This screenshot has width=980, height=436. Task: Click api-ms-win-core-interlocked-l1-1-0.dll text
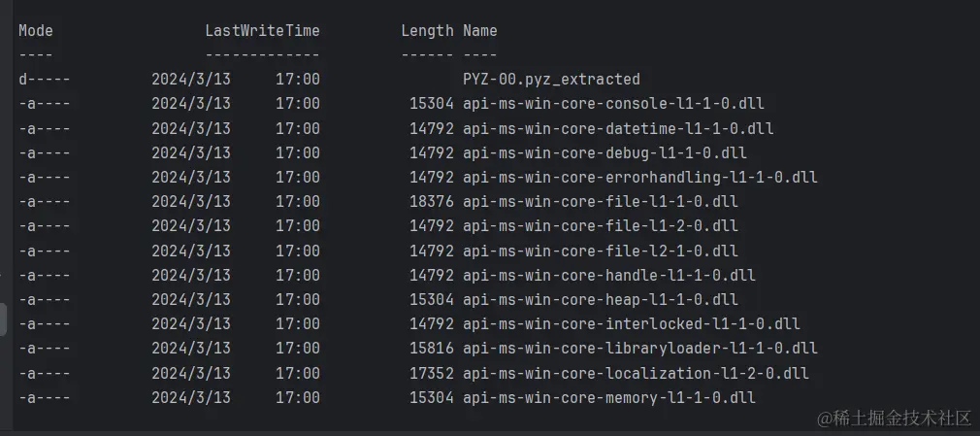(x=632, y=324)
